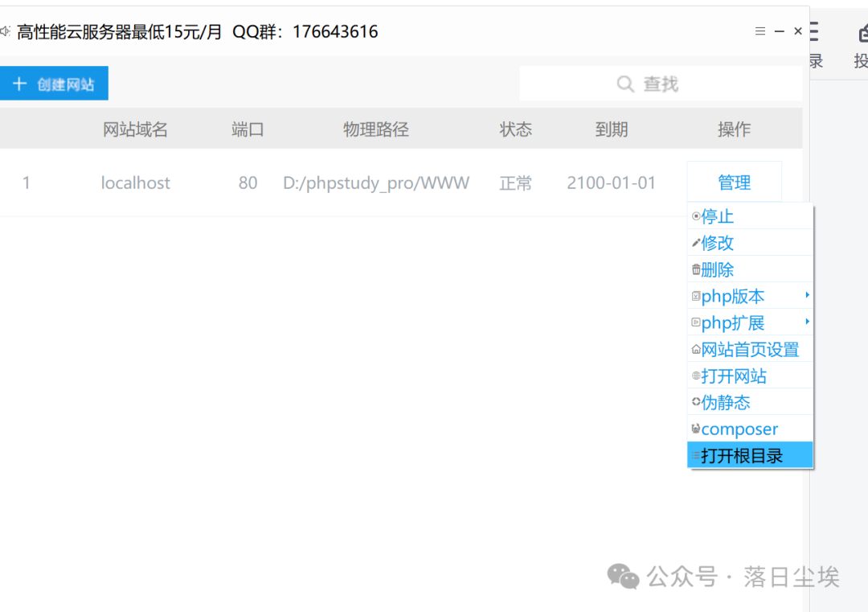868x612 pixels.
Task: Select 打开网站 menu entry
Action: click(x=750, y=376)
